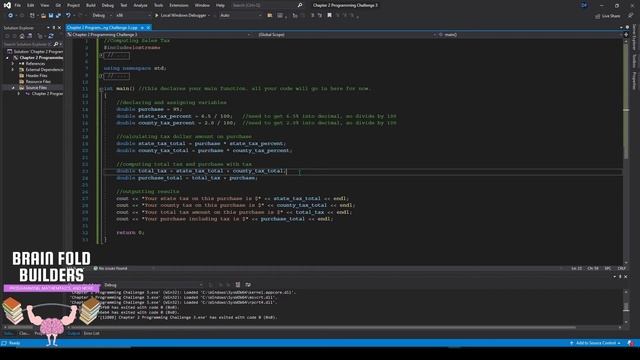Open the Extensions menu
The height and width of the screenshot is (360, 640).
(x=179, y=5)
